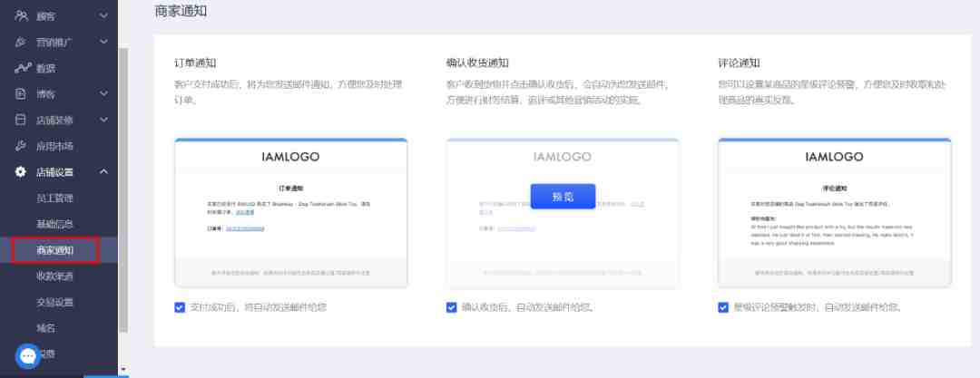Open 域名 submenu item

(45, 327)
